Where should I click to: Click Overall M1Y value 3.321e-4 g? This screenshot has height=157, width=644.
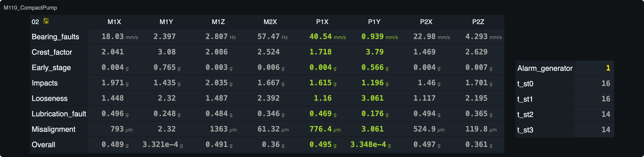pyautogui.click(x=163, y=144)
